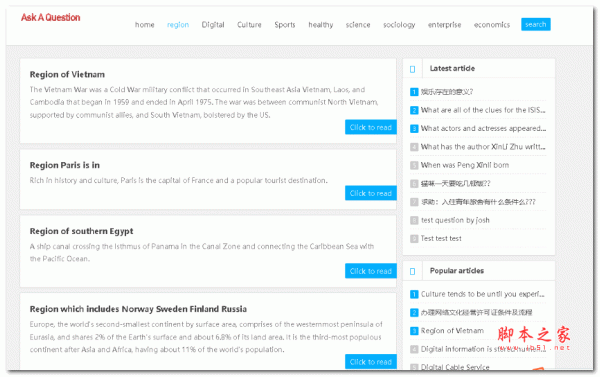Open the second popular article in Chinese

pos(476,313)
